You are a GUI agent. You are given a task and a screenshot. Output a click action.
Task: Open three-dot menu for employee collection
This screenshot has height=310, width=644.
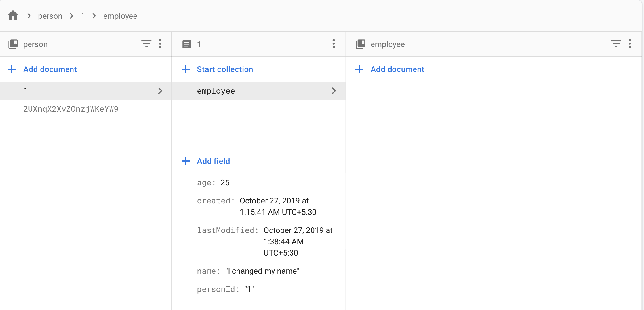tap(630, 44)
